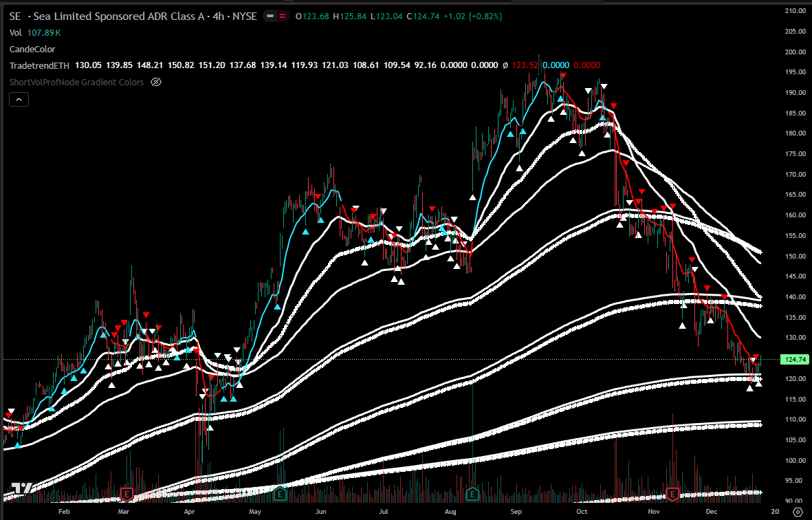Open the red earnings marker near Mar
Viewport: 812px width, 520px height.
(127, 494)
